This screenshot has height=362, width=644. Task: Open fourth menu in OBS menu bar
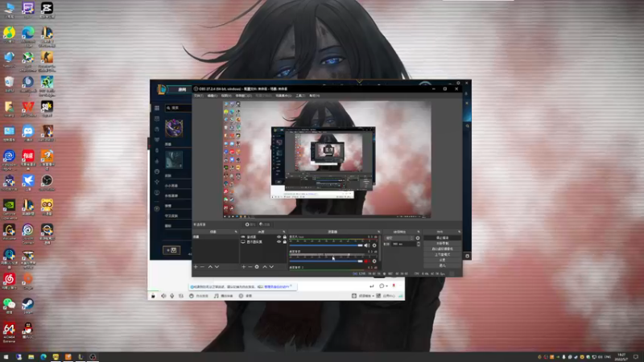[244, 96]
